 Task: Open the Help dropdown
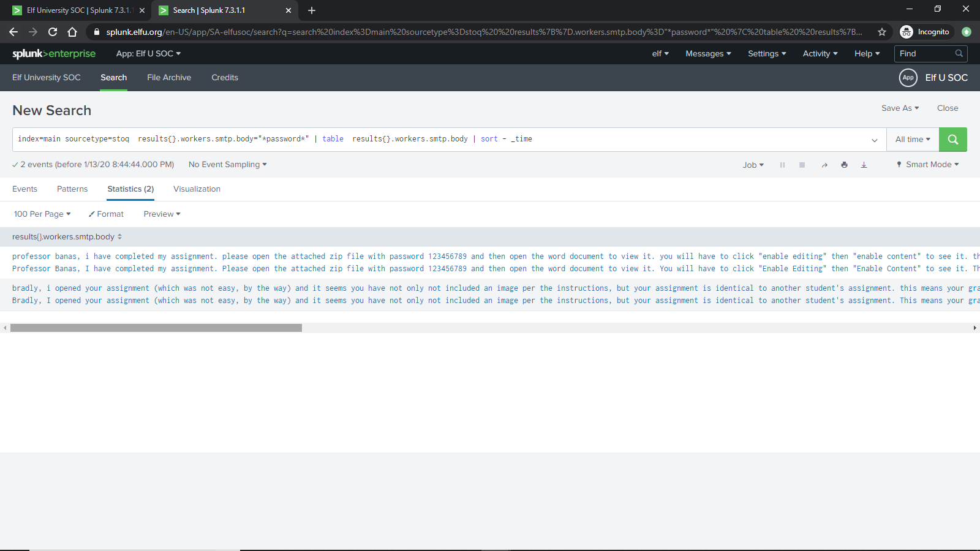click(x=867, y=54)
